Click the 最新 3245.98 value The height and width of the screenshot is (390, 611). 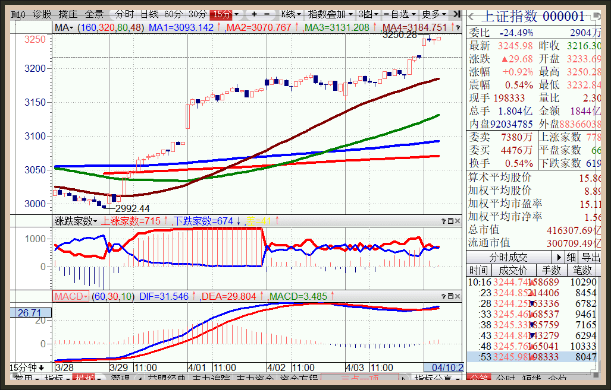pos(515,46)
